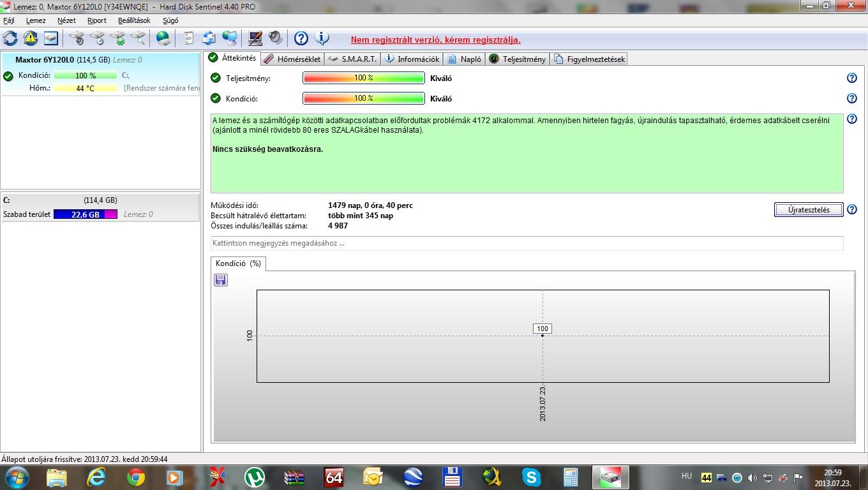Click the tray 44 temperature icon
The width and height of the screenshot is (868, 490).
(707, 477)
